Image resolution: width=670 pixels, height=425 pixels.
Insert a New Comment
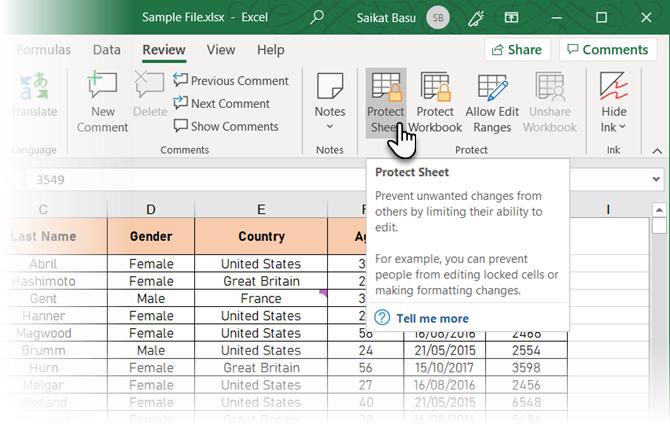click(x=103, y=102)
